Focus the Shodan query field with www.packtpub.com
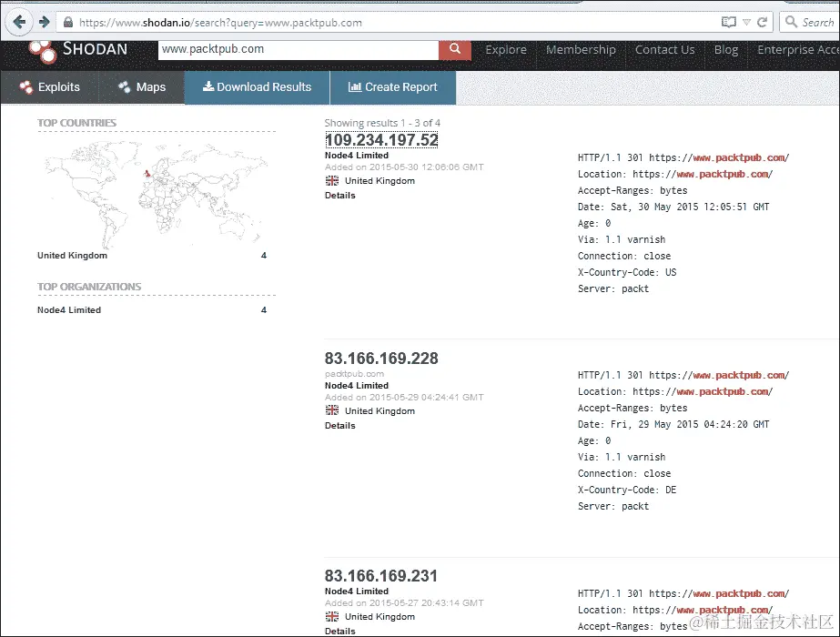The height and width of the screenshot is (637, 840). (298, 49)
